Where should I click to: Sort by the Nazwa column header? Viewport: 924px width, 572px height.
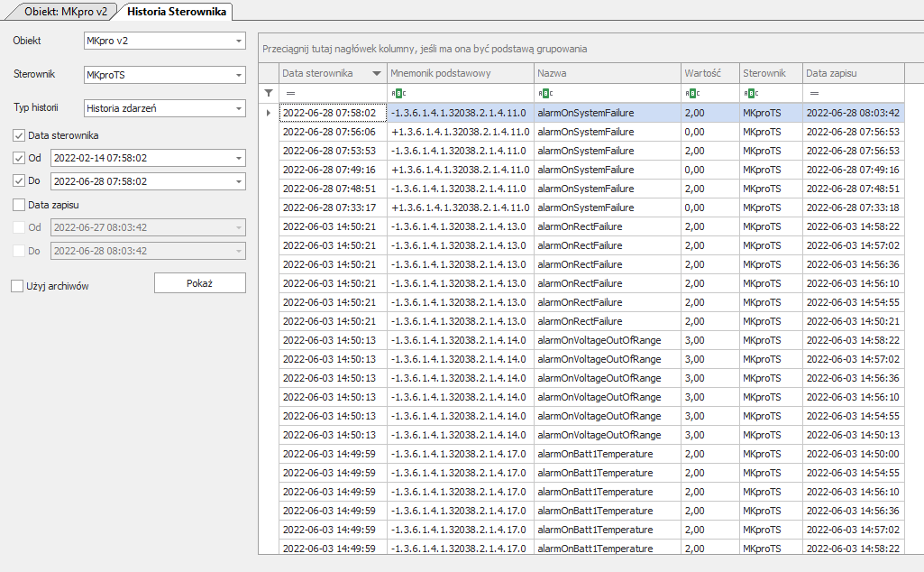(x=608, y=74)
